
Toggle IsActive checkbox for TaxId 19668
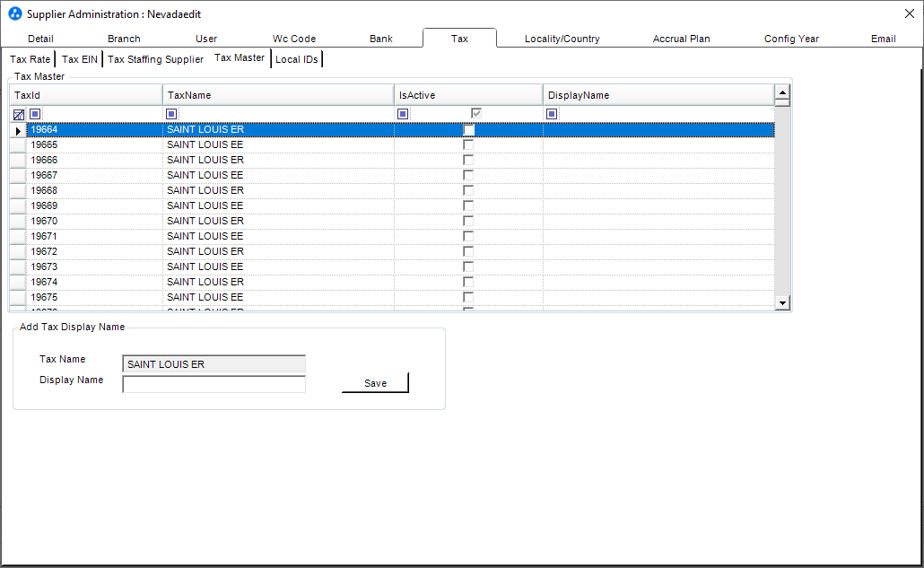click(x=468, y=191)
